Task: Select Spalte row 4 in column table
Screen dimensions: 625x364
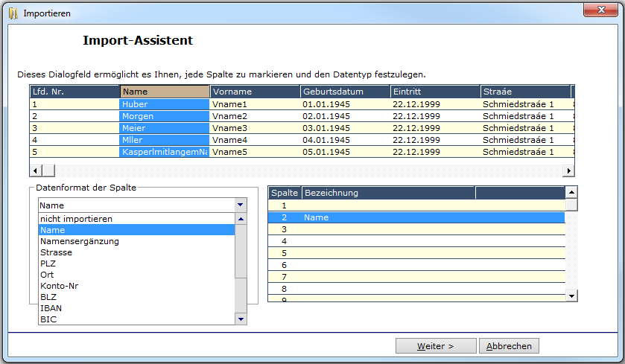Action: pos(416,241)
